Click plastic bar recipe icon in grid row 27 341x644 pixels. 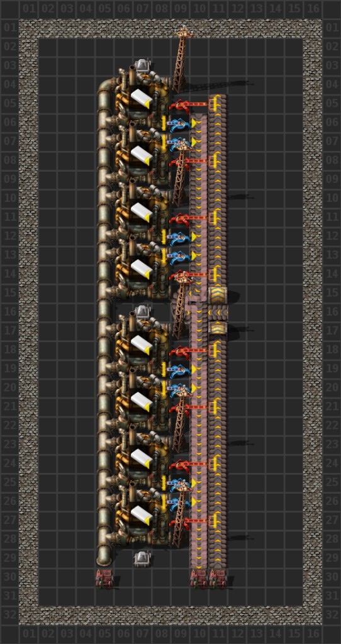click(142, 515)
